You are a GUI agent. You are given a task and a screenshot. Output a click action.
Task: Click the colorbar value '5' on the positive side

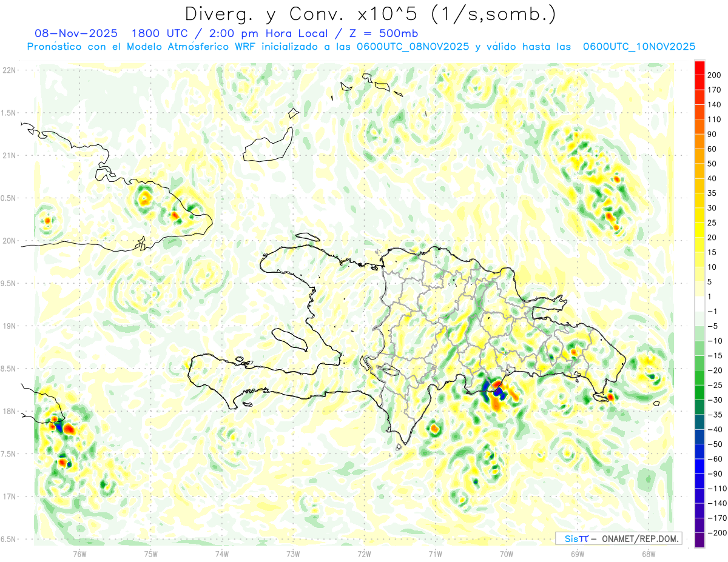point(710,282)
